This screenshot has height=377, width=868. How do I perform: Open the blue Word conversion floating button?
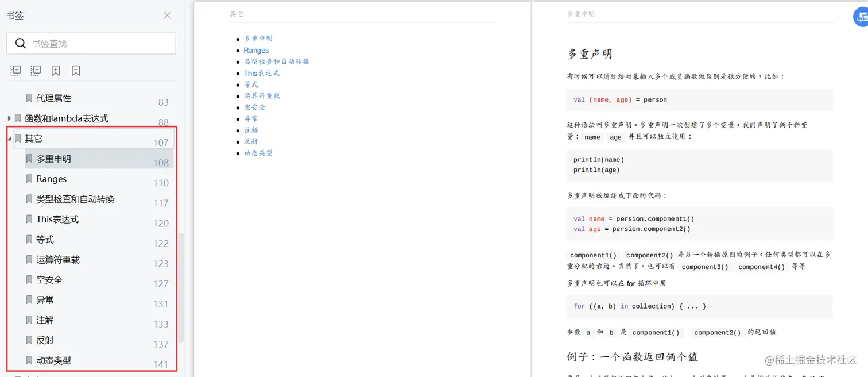pyautogui.click(x=861, y=17)
